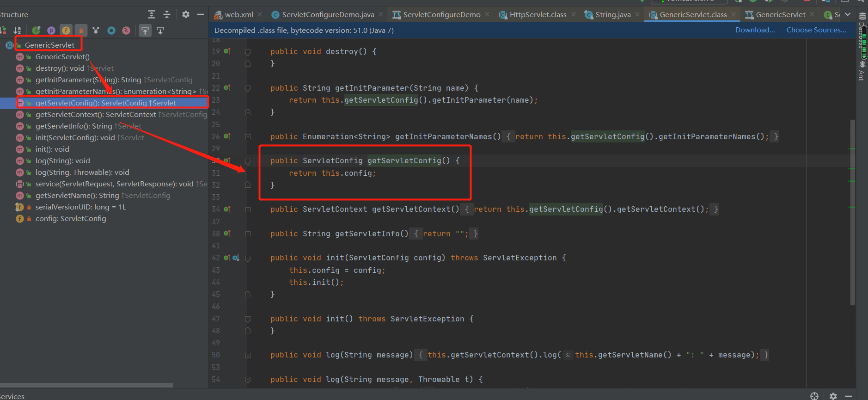Click override marker beside getServletInfo line
Image resolution: width=868 pixels, height=400 pixels.
227,234
